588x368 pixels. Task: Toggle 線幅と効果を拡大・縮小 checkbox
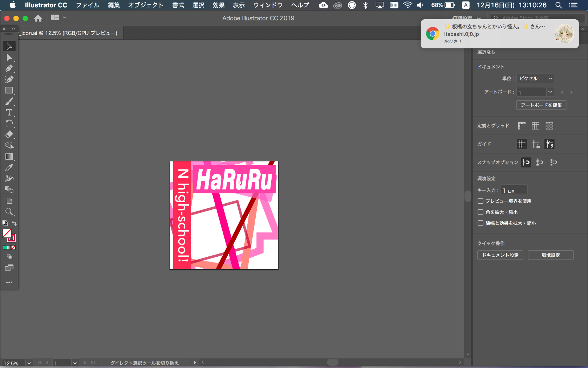pyautogui.click(x=480, y=223)
